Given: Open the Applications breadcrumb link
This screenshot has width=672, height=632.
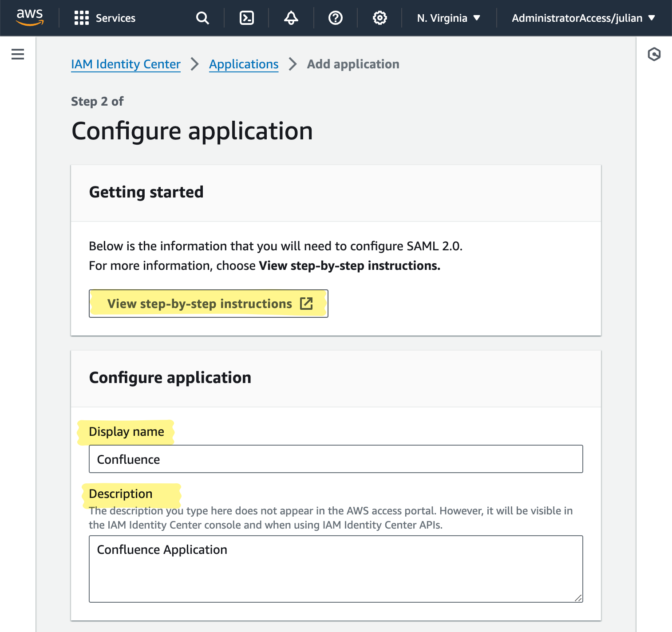Looking at the screenshot, I should pyautogui.click(x=244, y=64).
